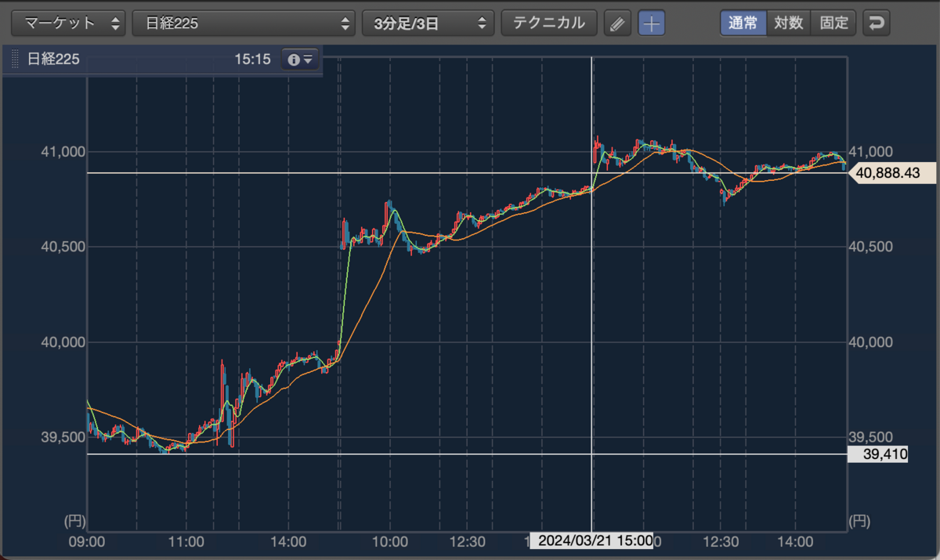Click the 日経225 title in the info panel
Image resolution: width=940 pixels, height=560 pixels.
(x=53, y=60)
